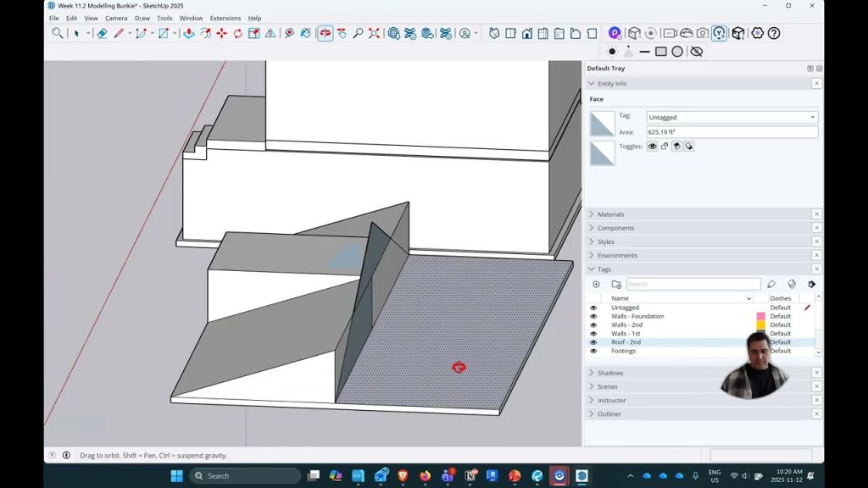The height and width of the screenshot is (488, 868).
Task: Click the Add Tag plus icon
Action: click(x=596, y=285)
